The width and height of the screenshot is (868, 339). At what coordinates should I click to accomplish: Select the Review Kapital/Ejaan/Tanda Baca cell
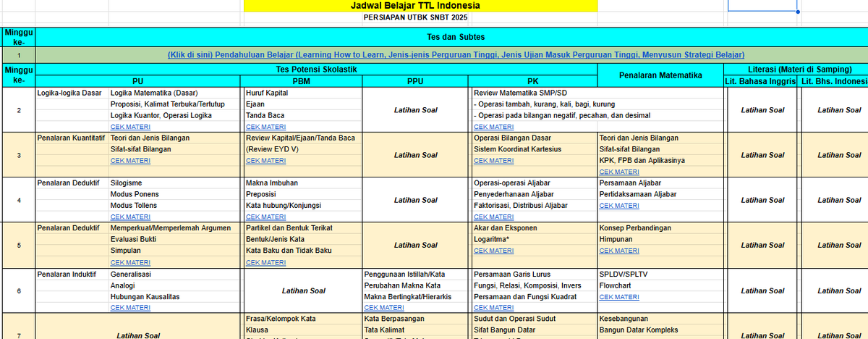[302, 138]
